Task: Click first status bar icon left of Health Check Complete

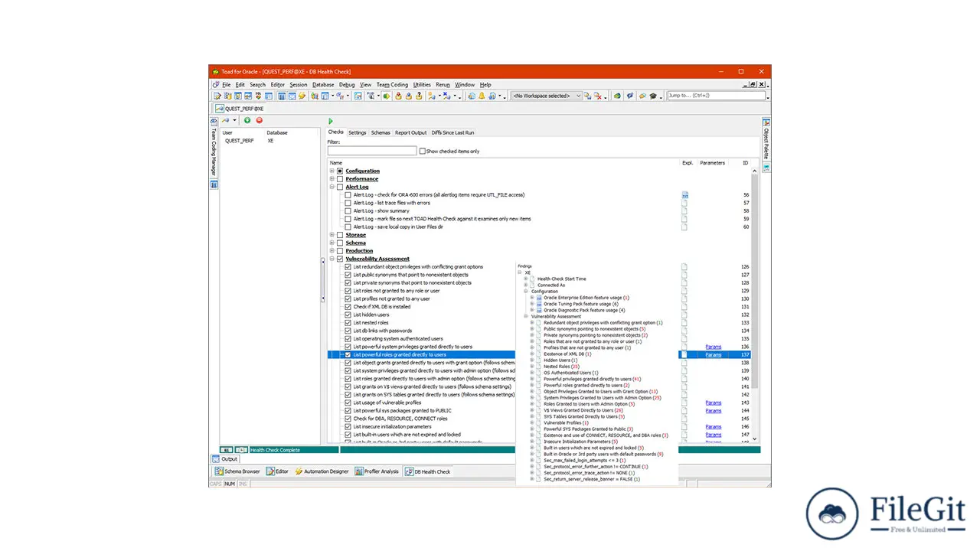Action: [x=227, y=450]
